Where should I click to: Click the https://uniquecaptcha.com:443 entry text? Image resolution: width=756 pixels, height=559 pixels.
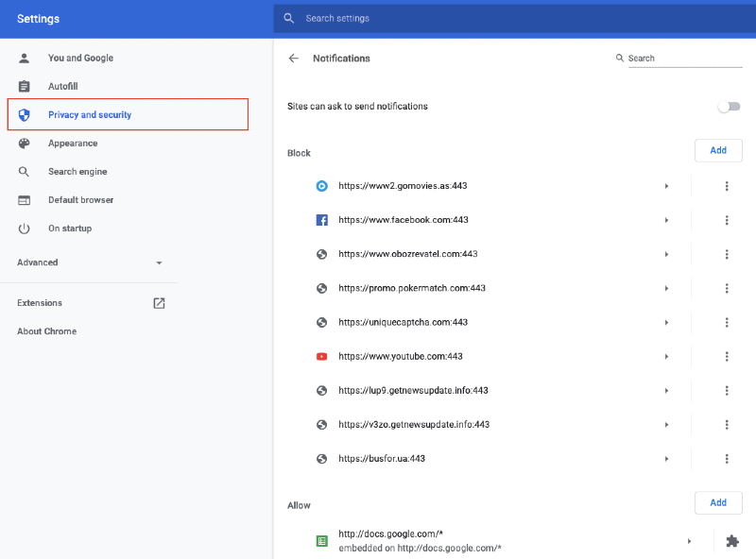click(x=404, y=322)
